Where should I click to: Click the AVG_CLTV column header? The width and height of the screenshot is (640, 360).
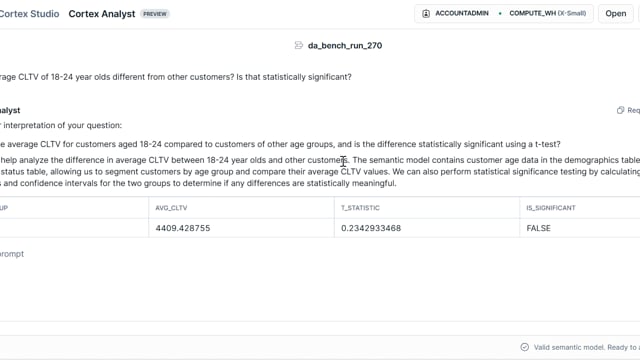171,208
